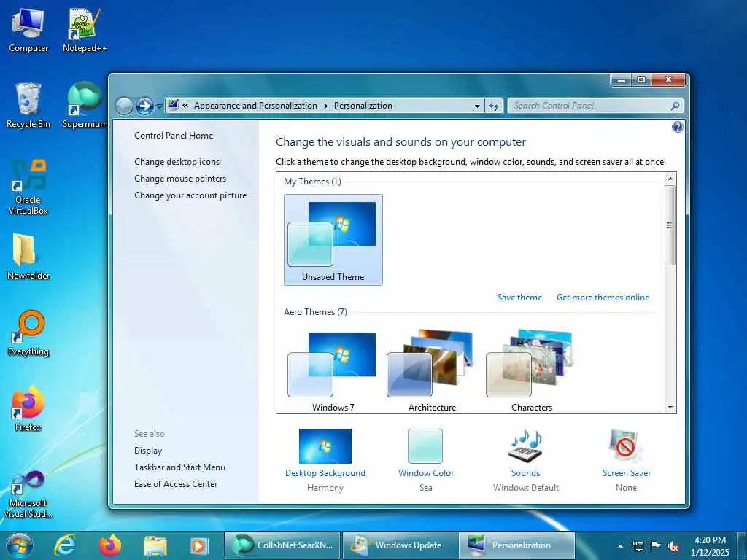
Task: Open the Sounds keyboard icon
Action: [x=526, y=446]
